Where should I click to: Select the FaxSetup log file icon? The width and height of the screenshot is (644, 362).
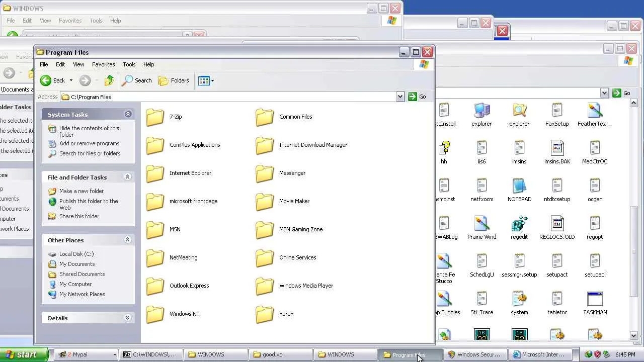[557, 111]
